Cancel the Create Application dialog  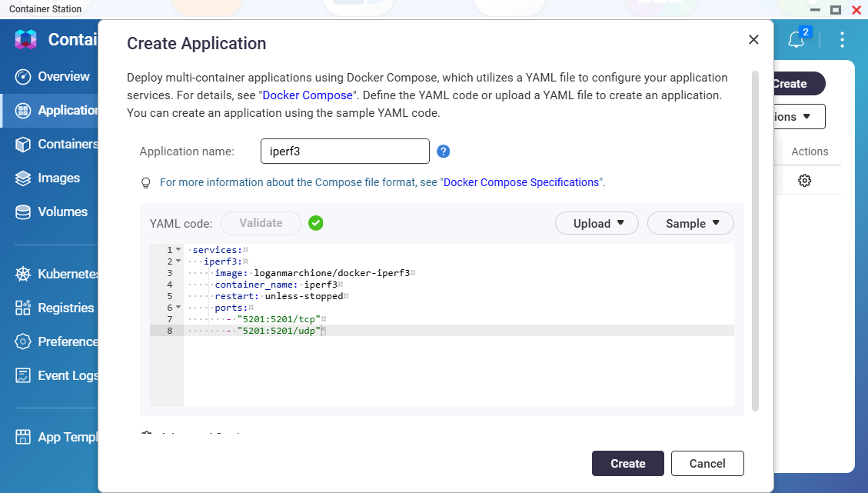coord(707,464)
